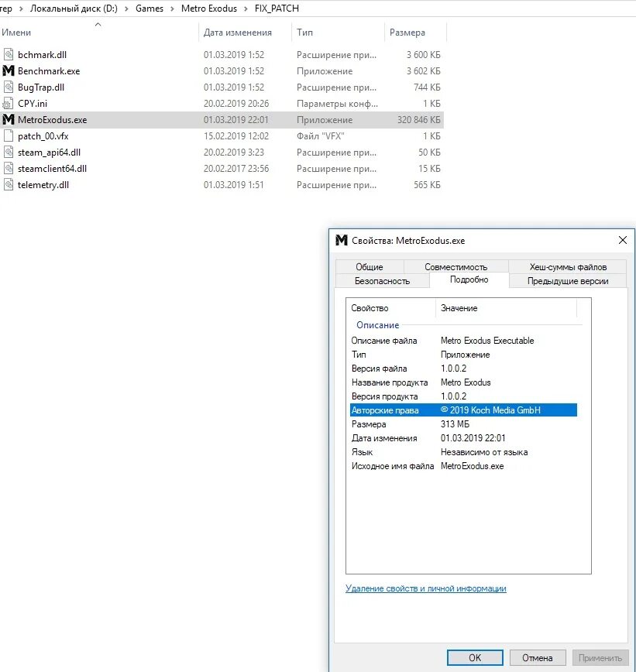Expand chevron after Metro Exodus breadcrumb

(246, 9)
